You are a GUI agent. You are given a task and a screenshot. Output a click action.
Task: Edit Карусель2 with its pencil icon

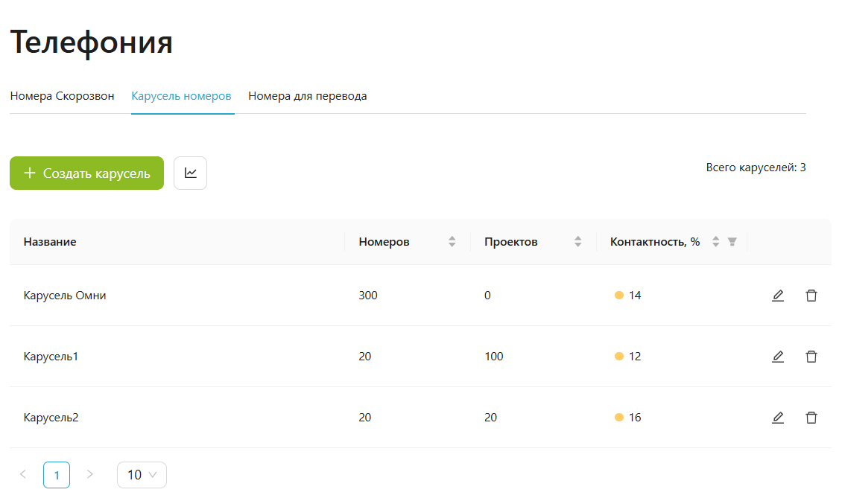click(x=777, y=417)
